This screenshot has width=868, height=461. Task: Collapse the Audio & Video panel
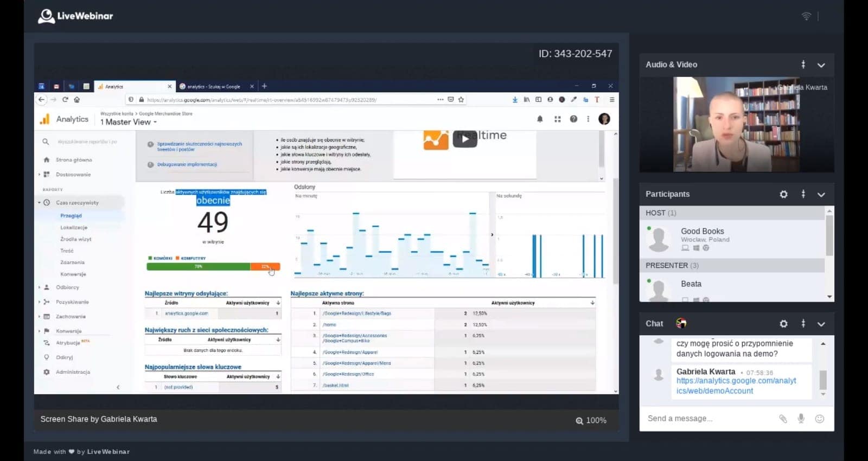[821, 65]
